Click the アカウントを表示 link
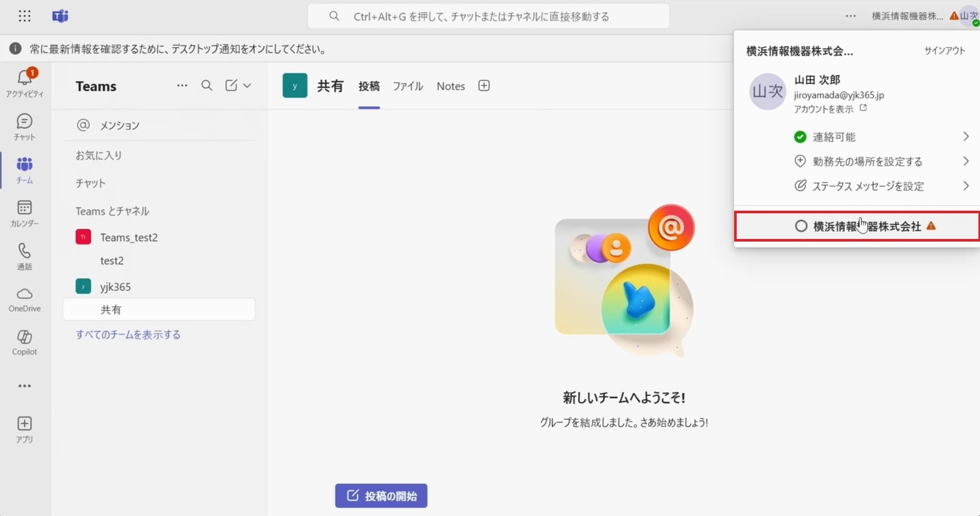 [823, 109]
